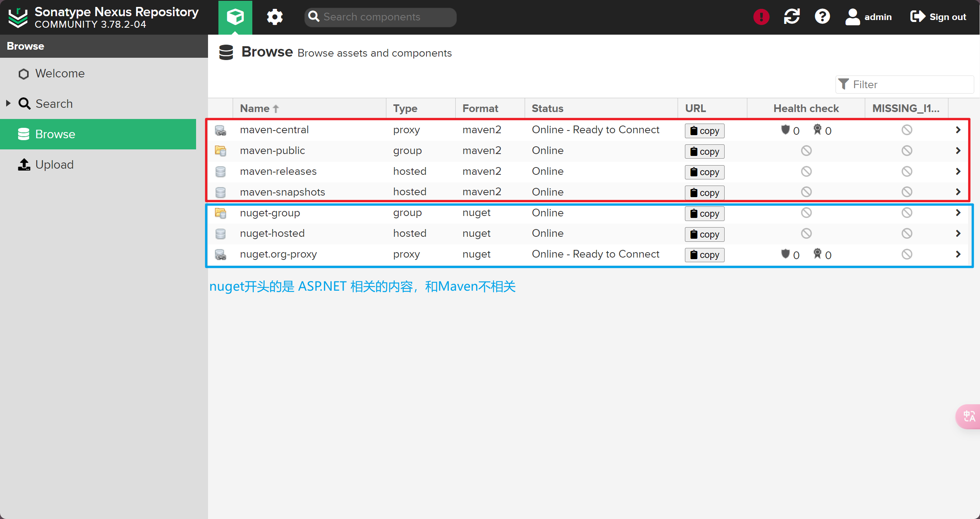Viewport: 980px width, 519px height.
Task: Open the Help question mark menu
Action: pyautogui.click(x=822, y=17)
